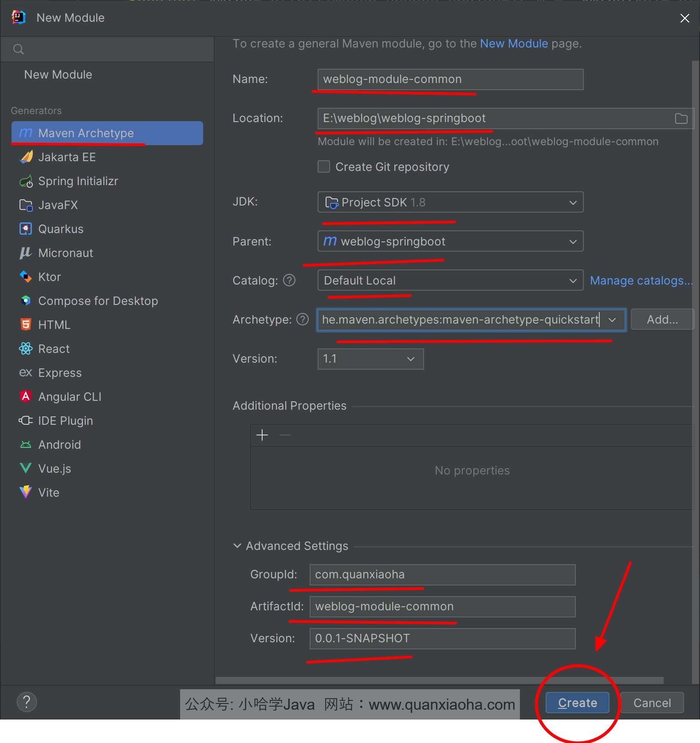Click the help icon next to Archetype
The height and width of the screenshot is (743, 700).
click(303, 320)
